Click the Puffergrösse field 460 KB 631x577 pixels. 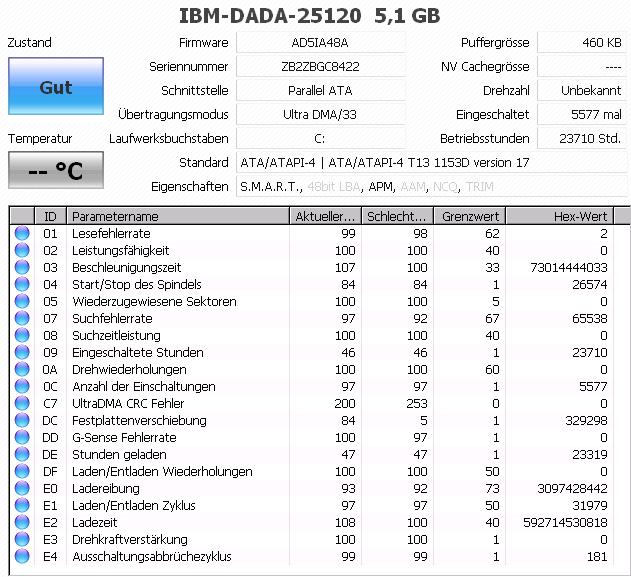pos(582,42)
